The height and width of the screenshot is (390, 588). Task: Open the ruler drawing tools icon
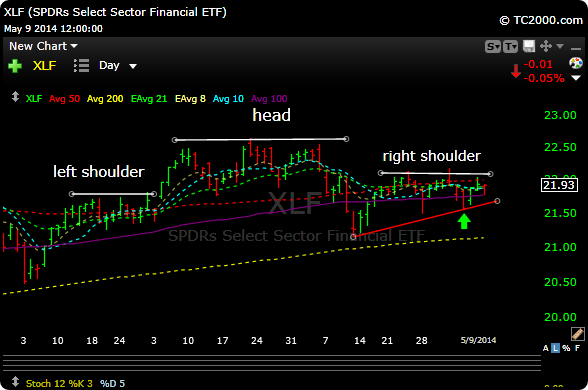pyautogui.click(x=578, y=334)
